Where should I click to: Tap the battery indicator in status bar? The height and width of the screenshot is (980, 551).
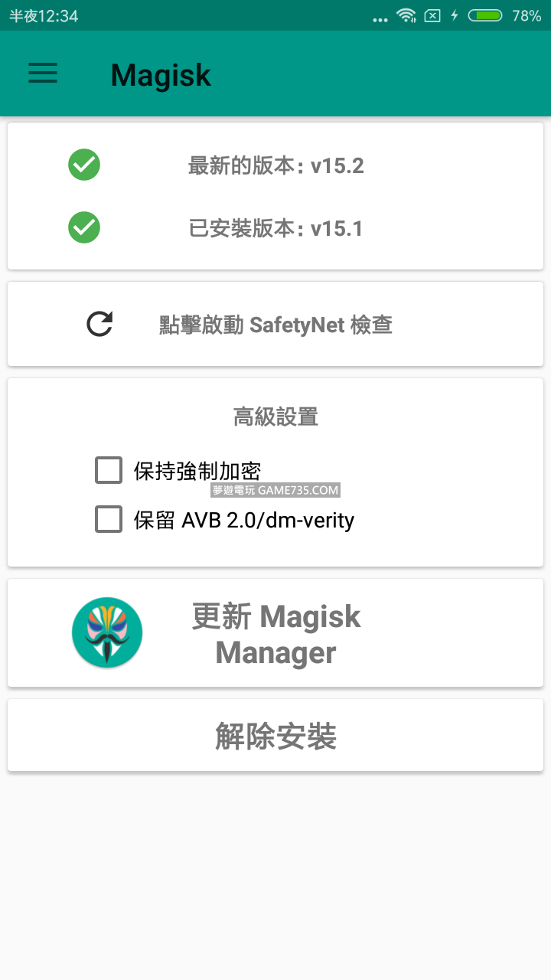[x=485, y=15]
